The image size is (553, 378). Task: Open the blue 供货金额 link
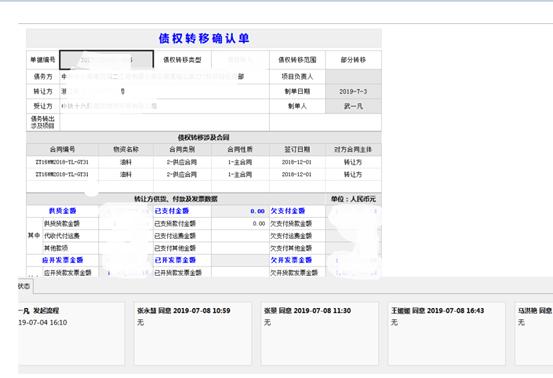click(62, 211)
